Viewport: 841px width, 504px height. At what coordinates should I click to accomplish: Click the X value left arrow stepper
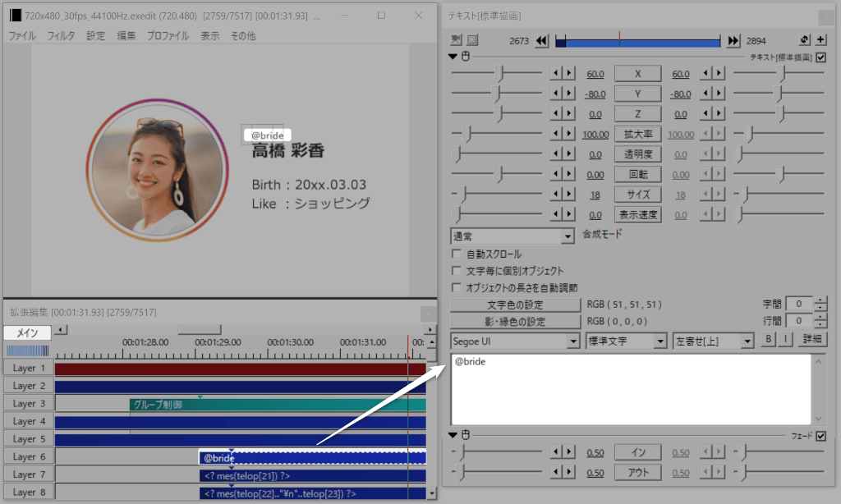pyautogui.click(x=557, y=73)
